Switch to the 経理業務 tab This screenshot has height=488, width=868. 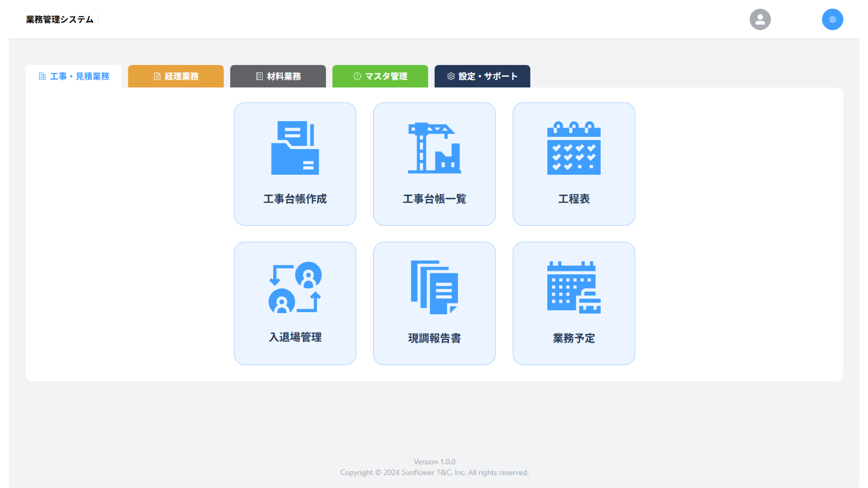coord(176,76)
